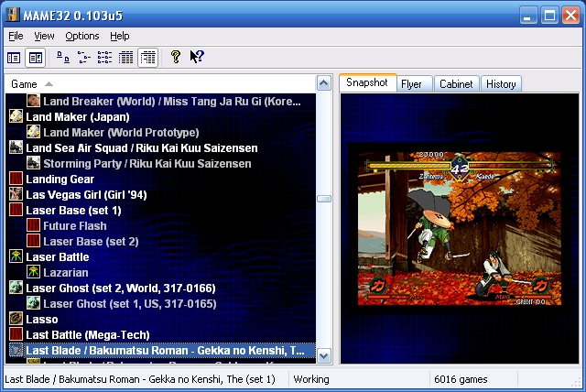Select Land Sea Air Squad entry
Viewport: 586px width, 392px height.
coord(142,148)
